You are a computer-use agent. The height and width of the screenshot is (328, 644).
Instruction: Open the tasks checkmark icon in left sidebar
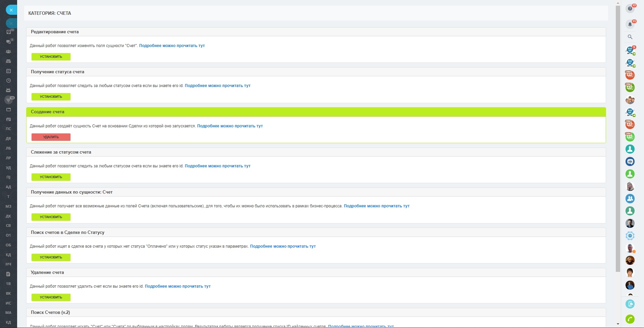pos(9,32)
